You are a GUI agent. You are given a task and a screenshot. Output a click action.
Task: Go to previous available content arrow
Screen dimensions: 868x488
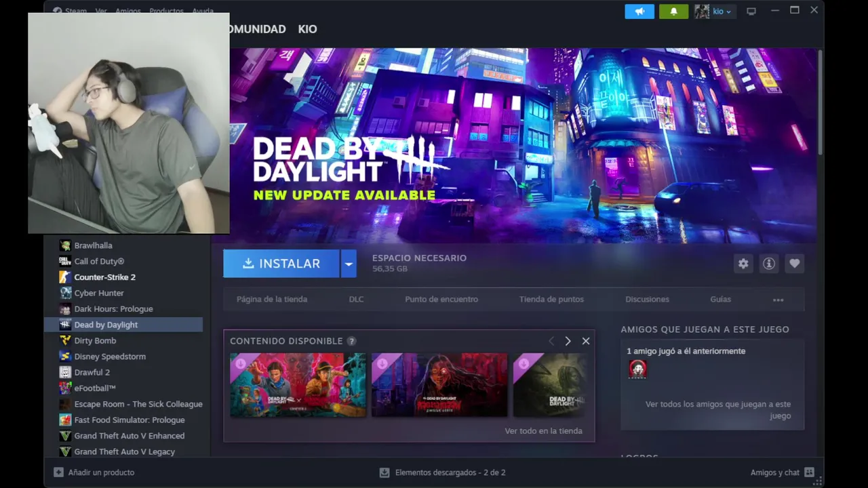[x=551, y=341]
